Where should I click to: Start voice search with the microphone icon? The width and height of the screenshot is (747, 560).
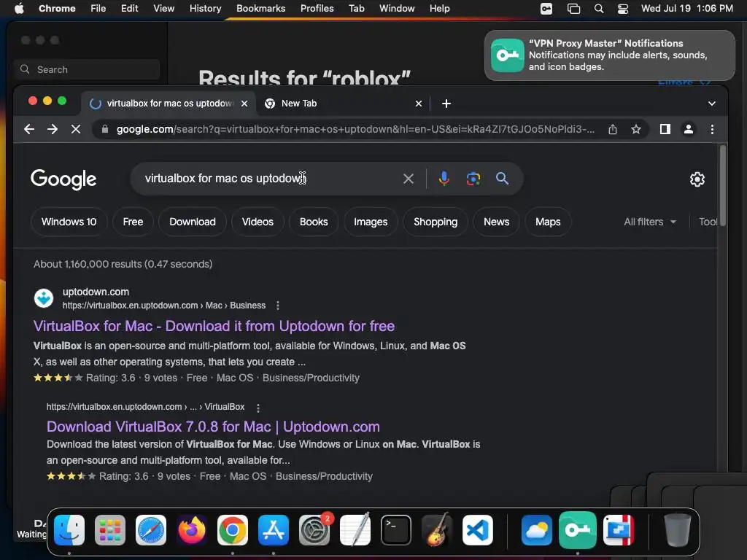tap(444, 179)
